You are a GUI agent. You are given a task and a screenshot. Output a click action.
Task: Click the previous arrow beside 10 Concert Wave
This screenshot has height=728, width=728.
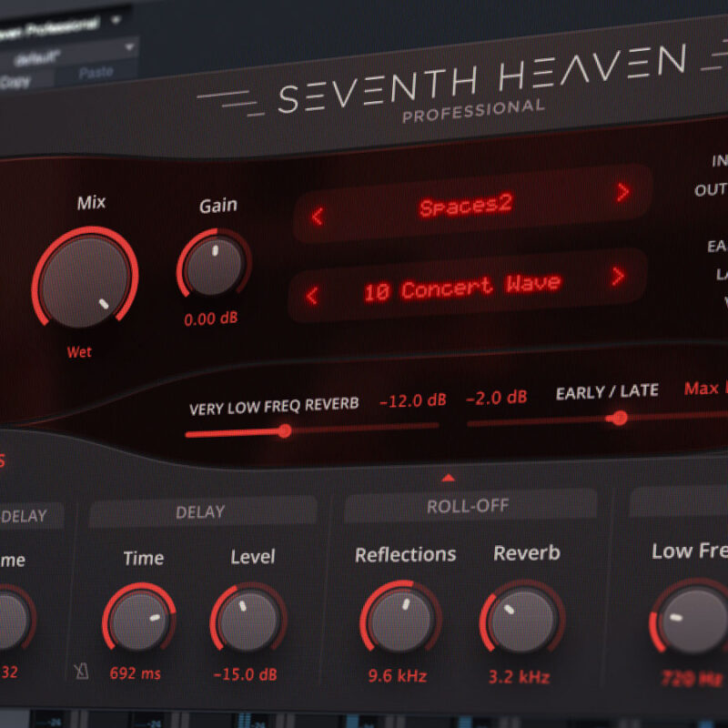312,296
